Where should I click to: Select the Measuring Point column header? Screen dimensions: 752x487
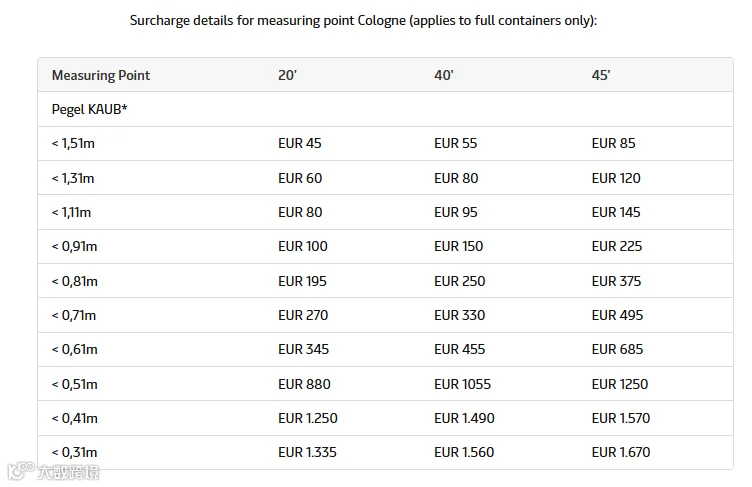coord(101,75)
